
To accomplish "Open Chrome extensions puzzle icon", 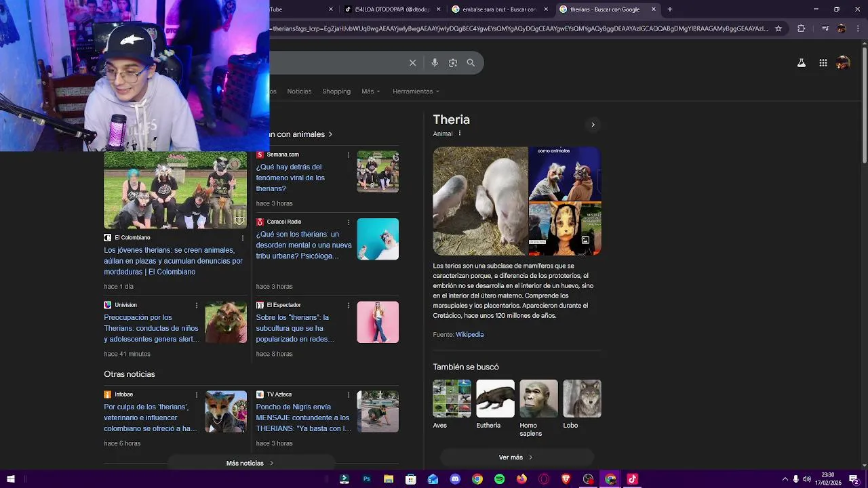I will (x=801, y=28).
